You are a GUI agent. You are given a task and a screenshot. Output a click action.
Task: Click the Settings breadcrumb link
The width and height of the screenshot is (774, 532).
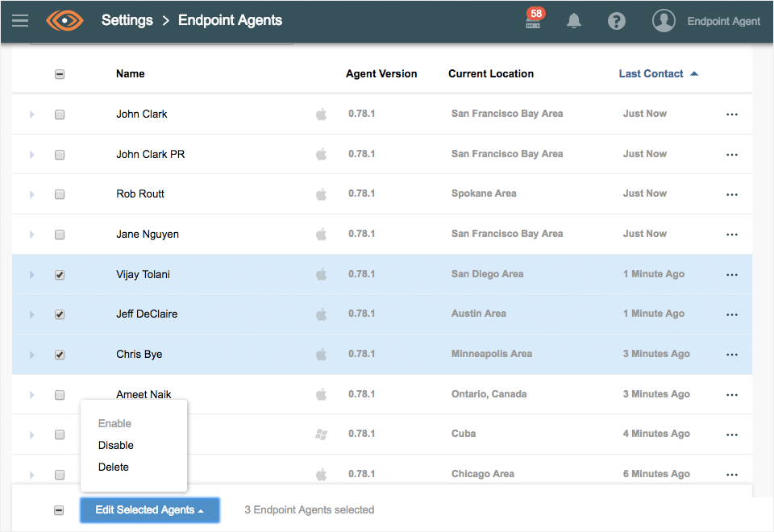(x=127, y=21)
